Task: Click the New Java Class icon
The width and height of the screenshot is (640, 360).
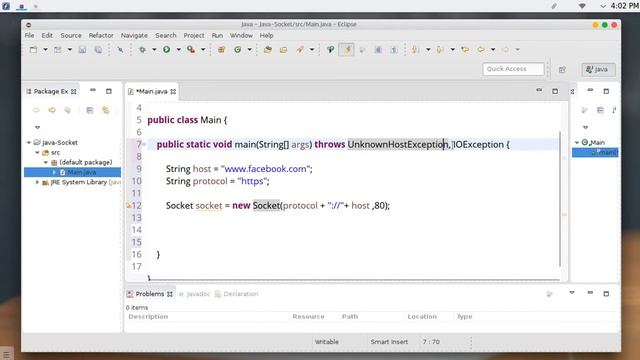Action: tap(238, 49)
